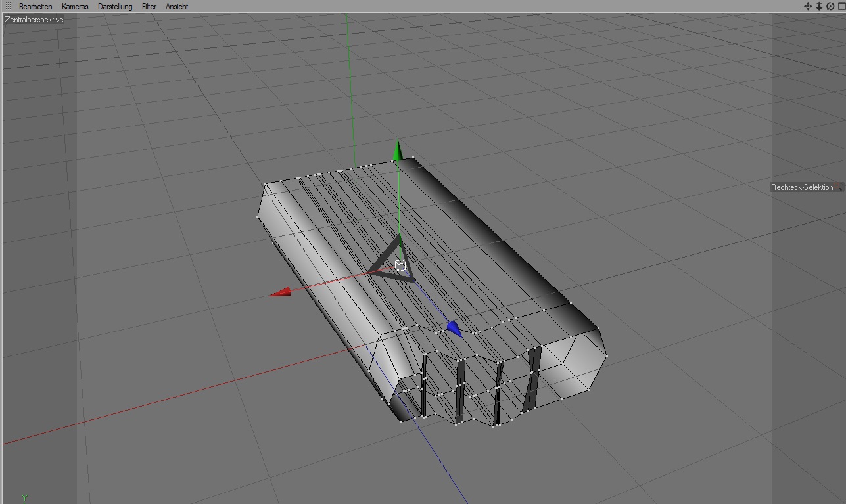Click the Rechteck-Selektion tool label

coord(802,187)
